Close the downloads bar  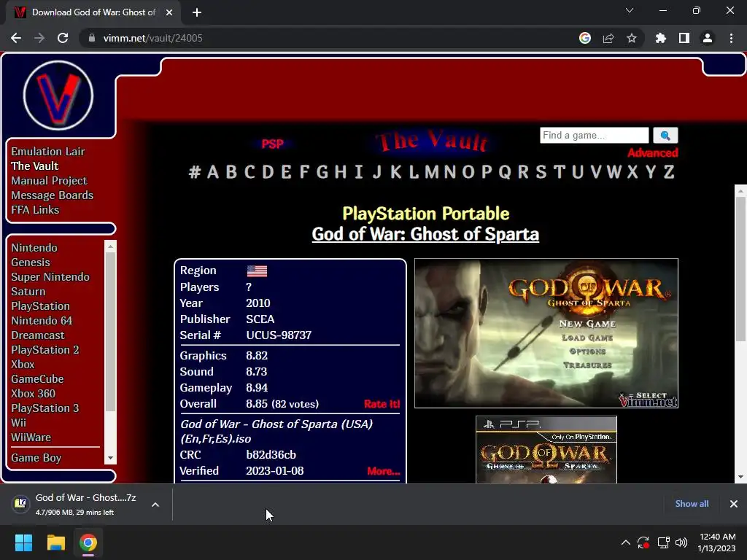click(734, 504)
